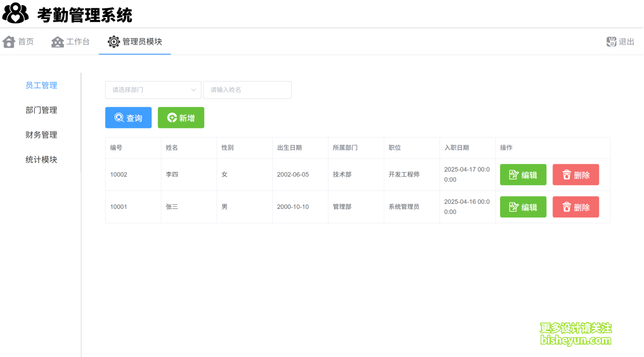
Task: Switch to the 工作台 tab
Action: pyautogui.click(x=70, y=42)
